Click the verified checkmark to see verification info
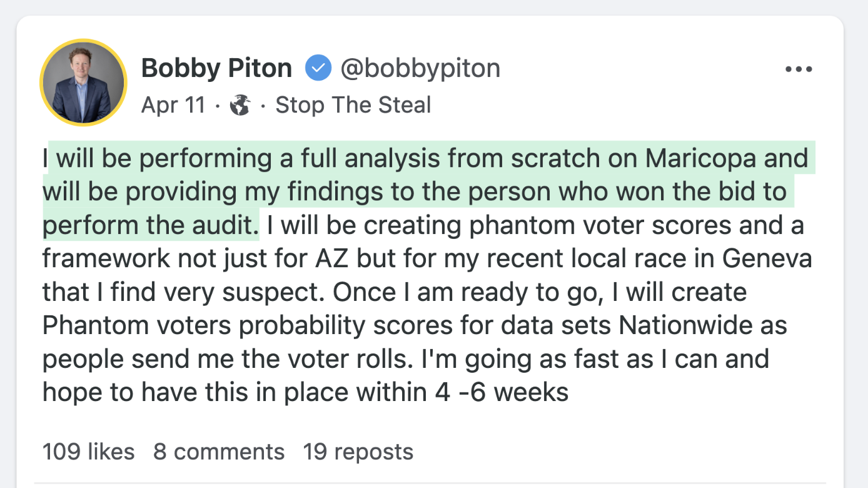This screenshot has width=868, height=488. click(x=318, y=68)
